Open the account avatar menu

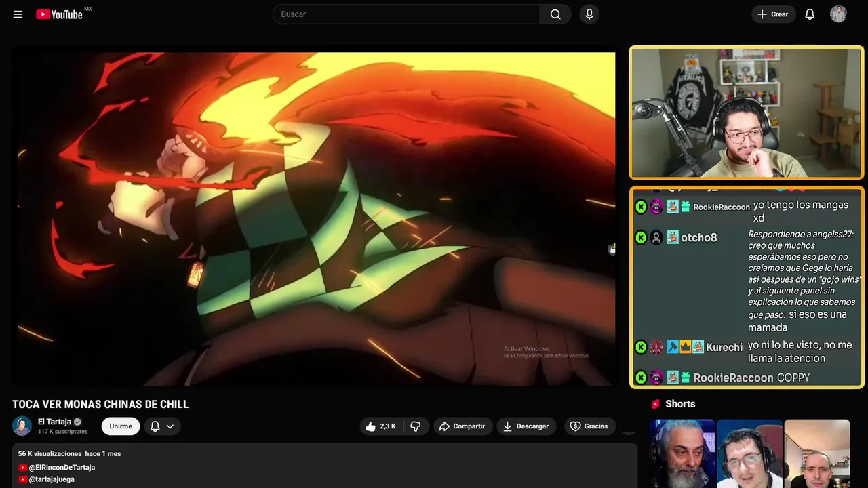pos(838,14)
